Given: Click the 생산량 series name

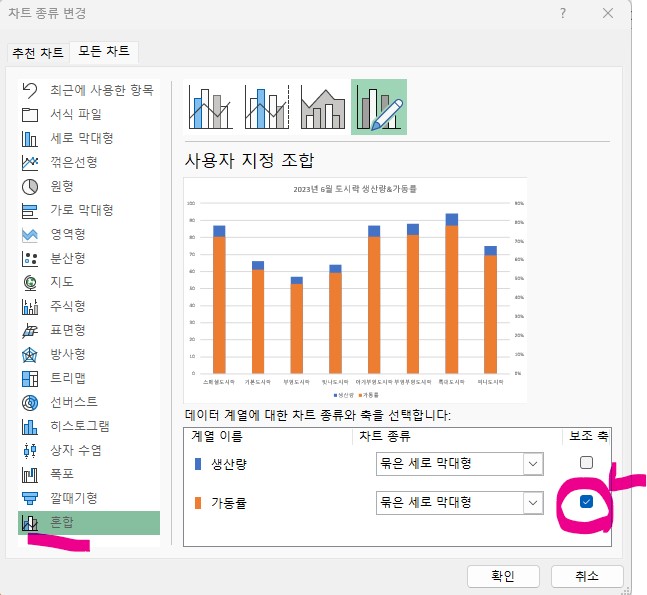Looking at the screenshot, I should [x=229, y=464].
